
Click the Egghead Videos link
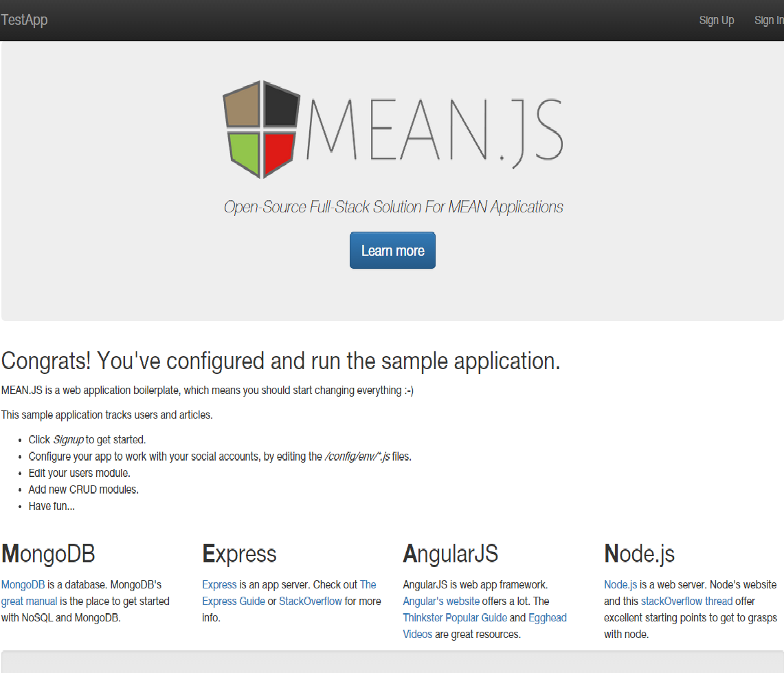(x=548, y=617)
